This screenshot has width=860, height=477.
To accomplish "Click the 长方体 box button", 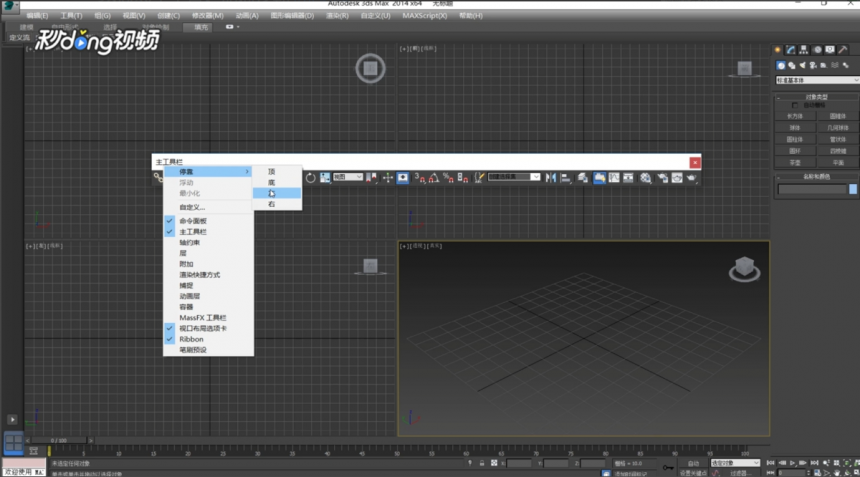I will [x=795, y=116].
